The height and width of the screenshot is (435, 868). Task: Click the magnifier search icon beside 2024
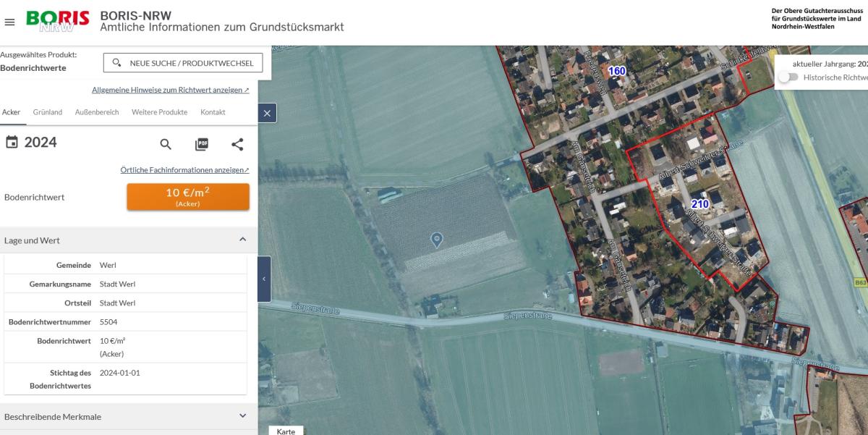[166, 144]
